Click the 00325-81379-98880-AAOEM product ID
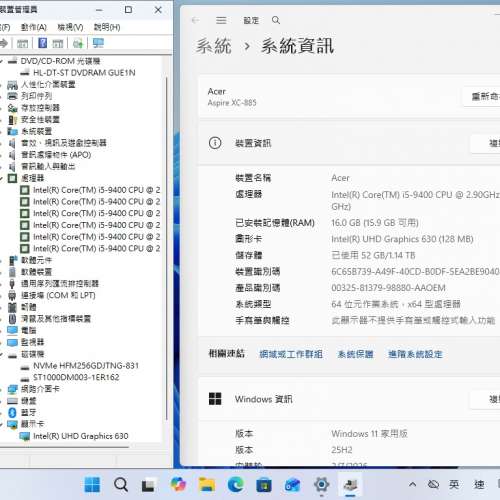 pos(388,288)
